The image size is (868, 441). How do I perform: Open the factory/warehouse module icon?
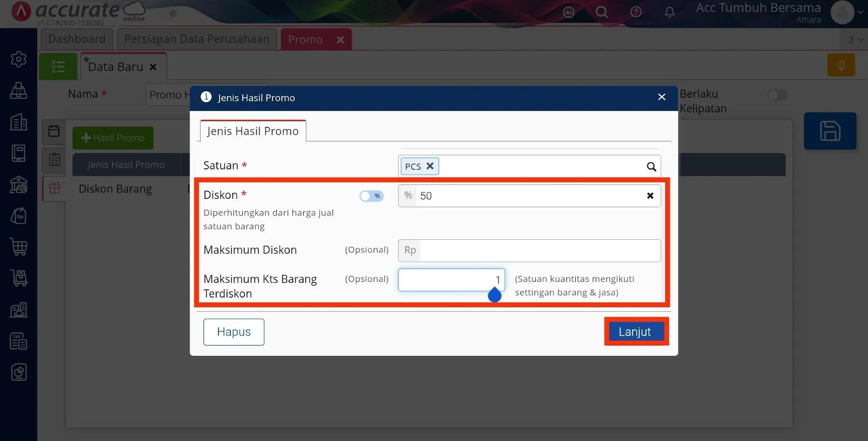[x=18, y=310]
